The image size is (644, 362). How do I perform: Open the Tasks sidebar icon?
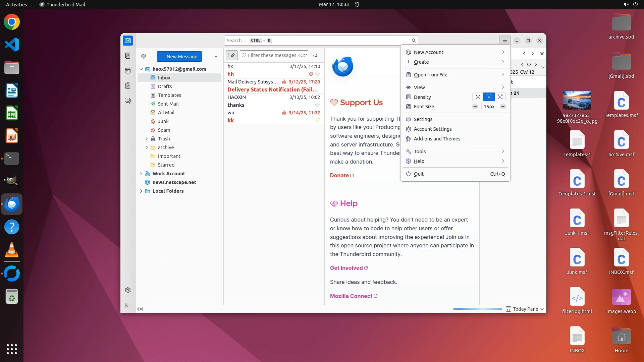click(x=128, y=86)
